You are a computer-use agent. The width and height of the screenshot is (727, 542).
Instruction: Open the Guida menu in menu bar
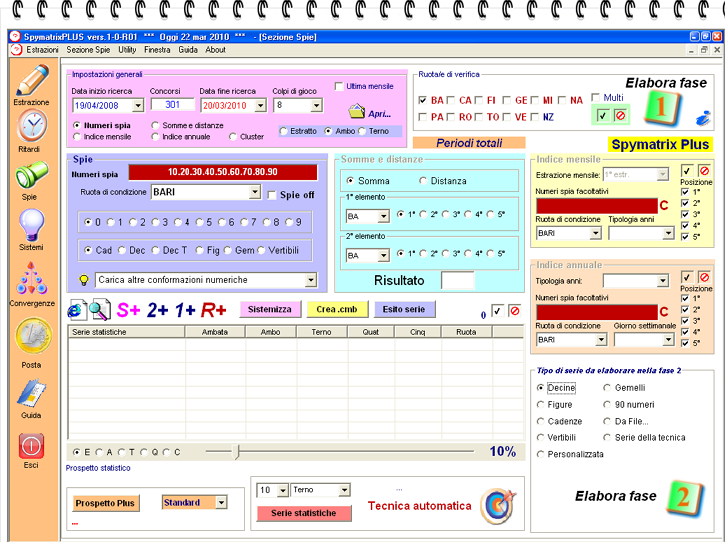(188, 50)
